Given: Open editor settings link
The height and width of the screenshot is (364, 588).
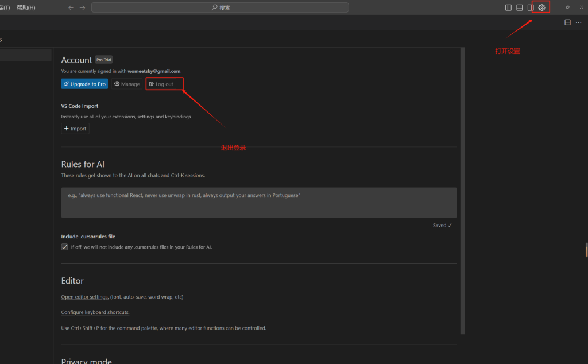Looking at the screenshot, I should tap(85, 297).
